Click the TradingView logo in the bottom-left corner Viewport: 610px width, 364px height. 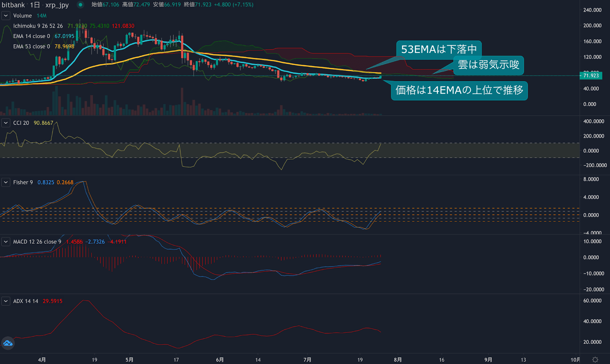7,343
